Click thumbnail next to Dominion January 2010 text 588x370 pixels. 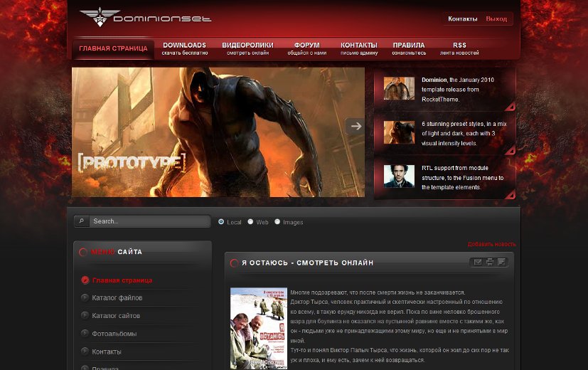(399, 88)
